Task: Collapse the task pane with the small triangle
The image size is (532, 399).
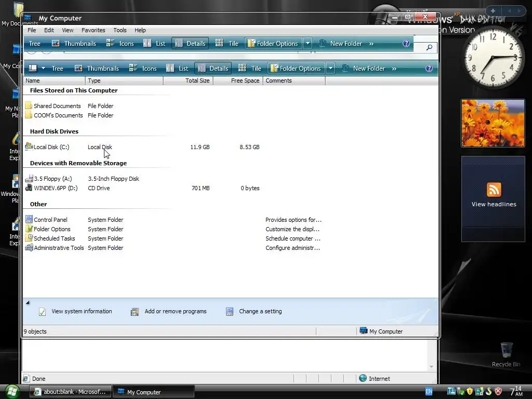Action: 28,302
